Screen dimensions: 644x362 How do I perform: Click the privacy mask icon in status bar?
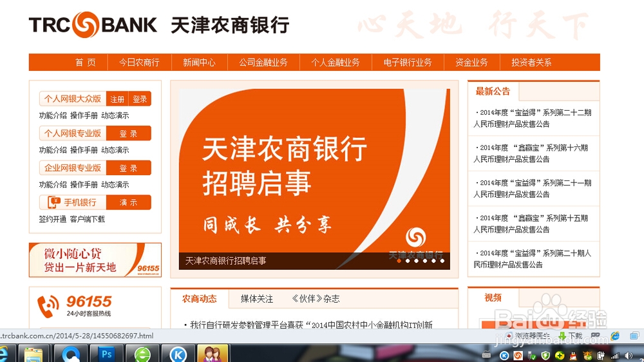(x=596, y=336)
